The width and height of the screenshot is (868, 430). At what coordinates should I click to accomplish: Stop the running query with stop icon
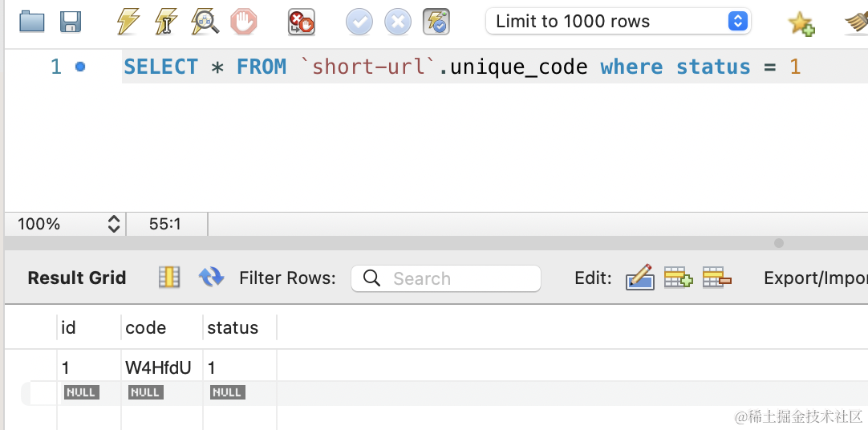[244, 22]
